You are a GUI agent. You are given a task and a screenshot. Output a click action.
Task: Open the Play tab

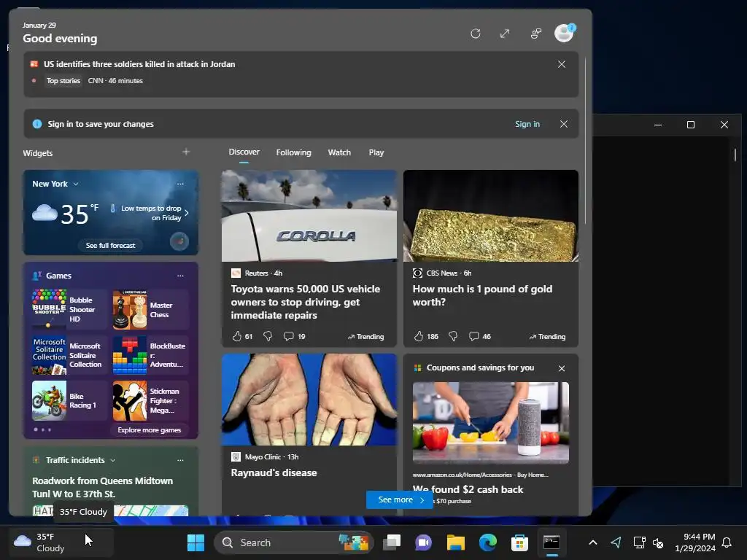pos(376,152)
